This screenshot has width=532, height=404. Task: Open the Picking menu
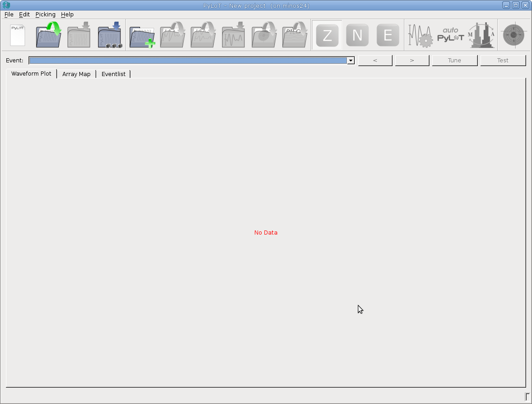pyautogui.click(x=45, y=15)
